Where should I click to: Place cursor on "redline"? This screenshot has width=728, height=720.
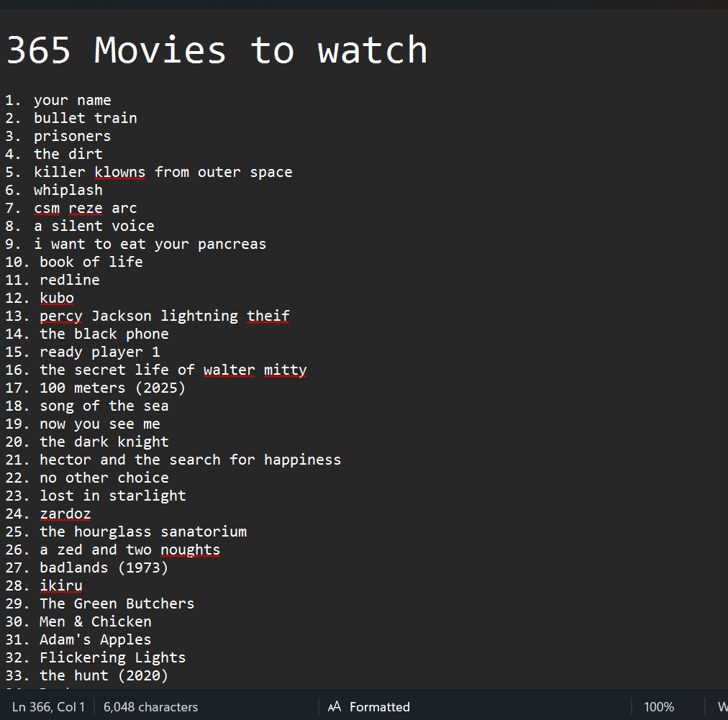pos(70,280)
